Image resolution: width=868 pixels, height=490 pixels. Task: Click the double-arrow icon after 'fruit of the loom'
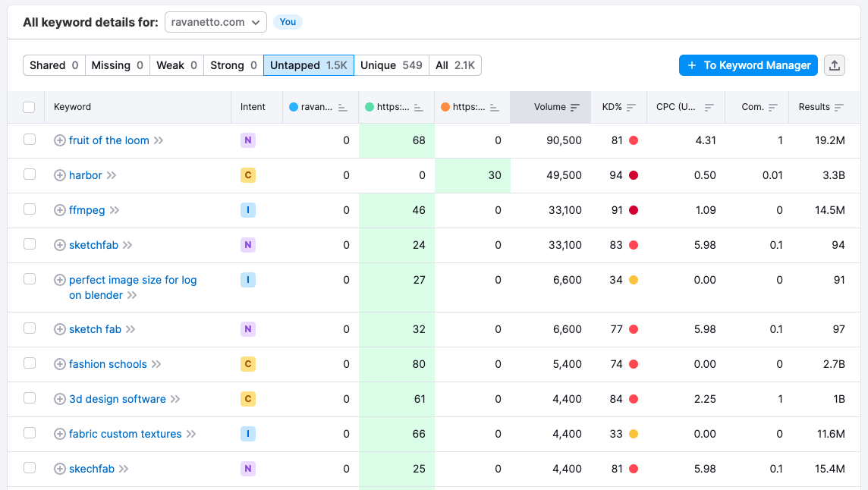(159, 140)
